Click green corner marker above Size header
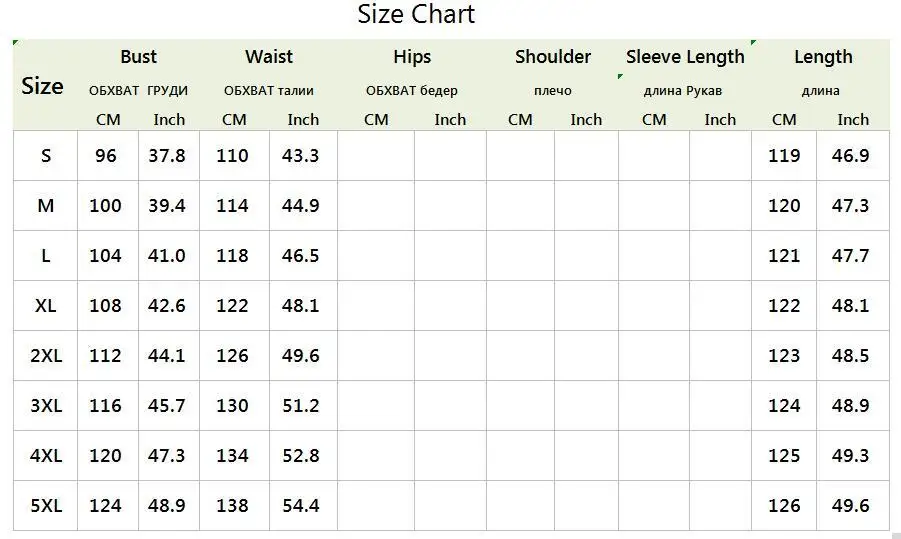 pos(16,43)
